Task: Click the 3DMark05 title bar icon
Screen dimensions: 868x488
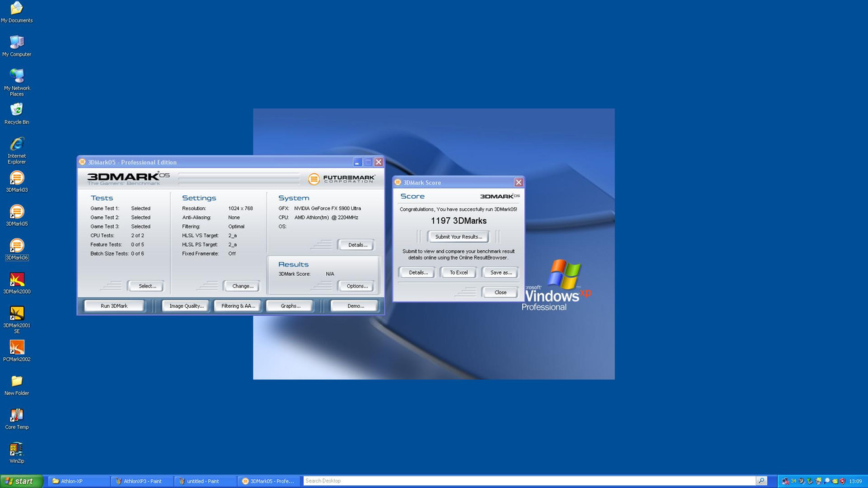Action: click(x=83, y=162)
